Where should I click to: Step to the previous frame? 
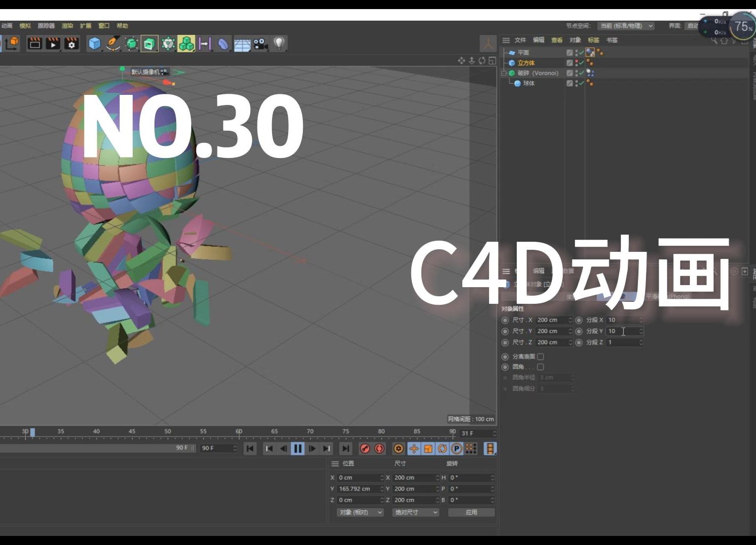284,449
